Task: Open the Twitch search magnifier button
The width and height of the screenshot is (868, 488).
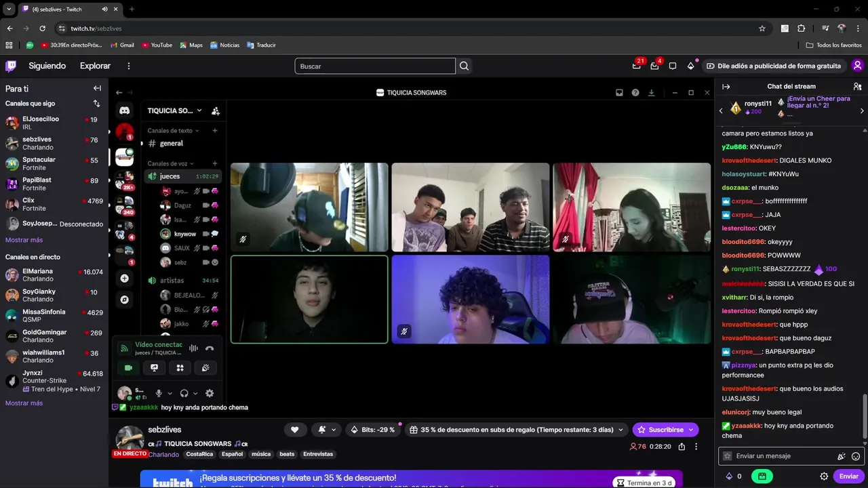Action: coord(464,66)
